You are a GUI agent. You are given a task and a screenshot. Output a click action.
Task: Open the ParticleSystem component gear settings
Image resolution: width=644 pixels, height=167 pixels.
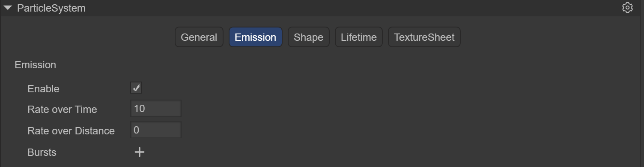pos(627,8)
